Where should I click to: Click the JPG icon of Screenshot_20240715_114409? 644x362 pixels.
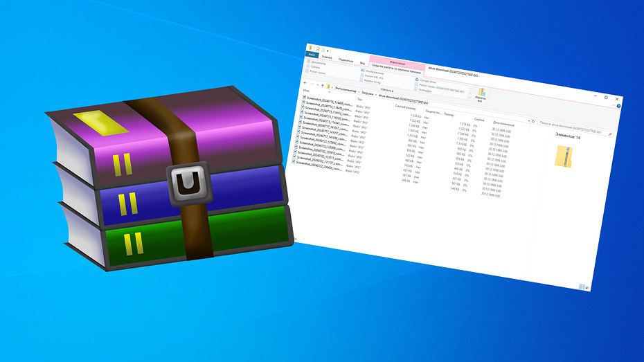[304, 97]
